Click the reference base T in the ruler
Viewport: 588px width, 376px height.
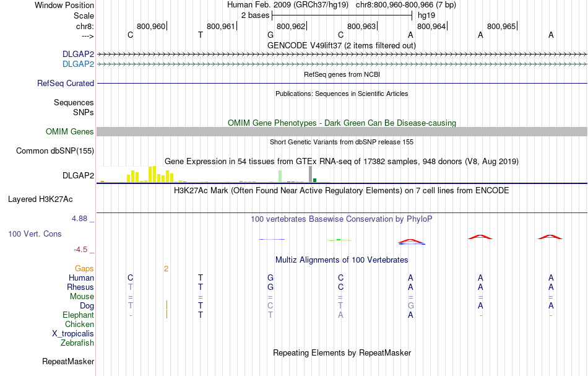pos(201,35)
